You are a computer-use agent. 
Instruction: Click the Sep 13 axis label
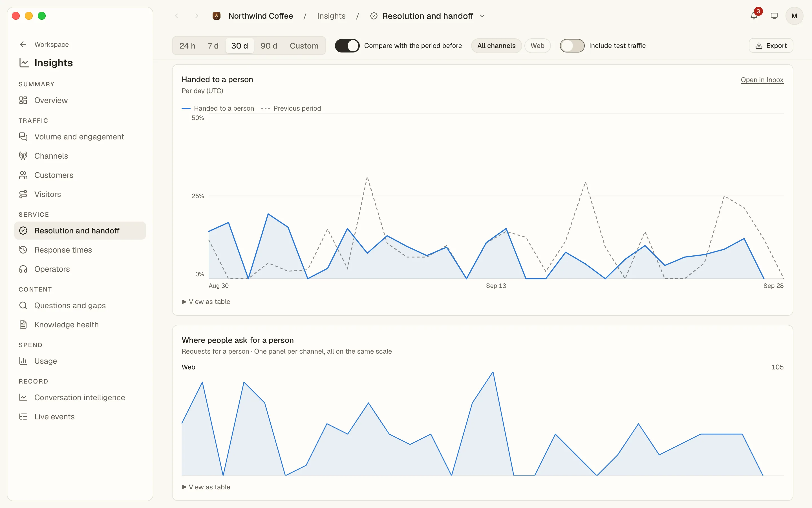tap(496, 286)
